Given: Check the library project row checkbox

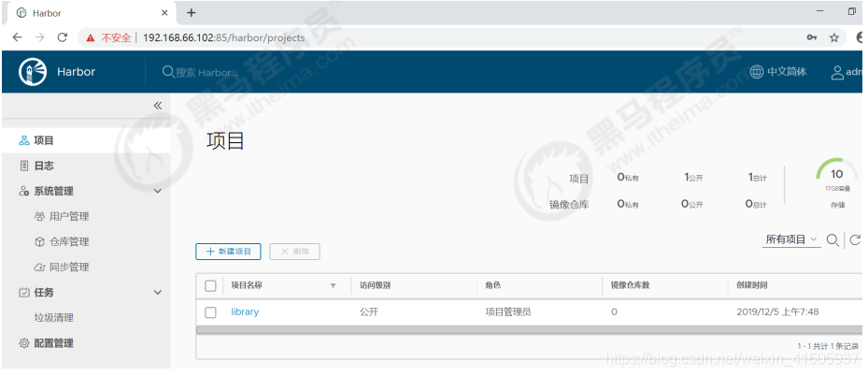Looking at the screenshot, I should click(x=210, y=312).
